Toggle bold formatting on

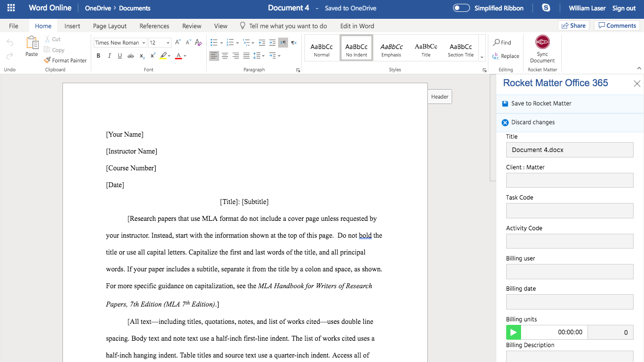[x=98, y=56]
